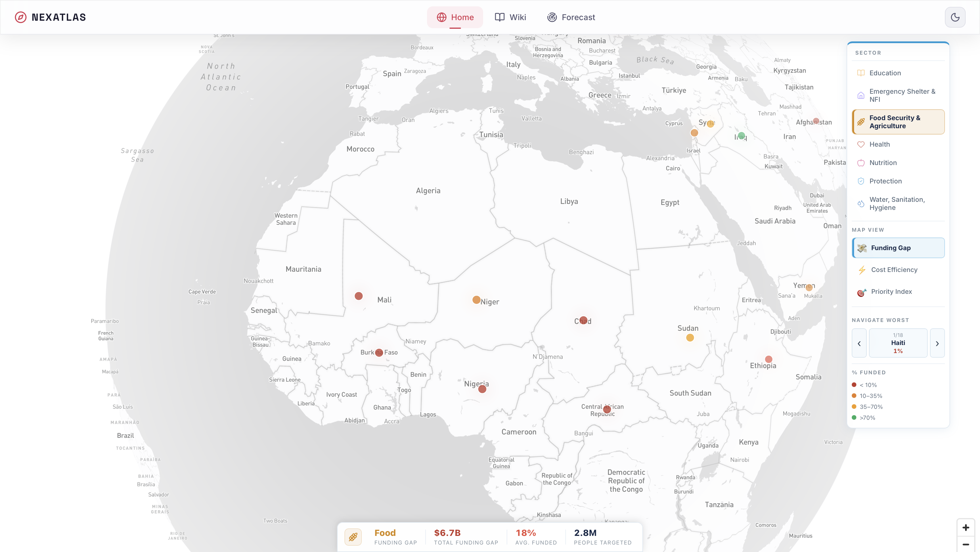Click the green marker on Iraq
Screen dimensions: 980x552
tap(741, 135)
